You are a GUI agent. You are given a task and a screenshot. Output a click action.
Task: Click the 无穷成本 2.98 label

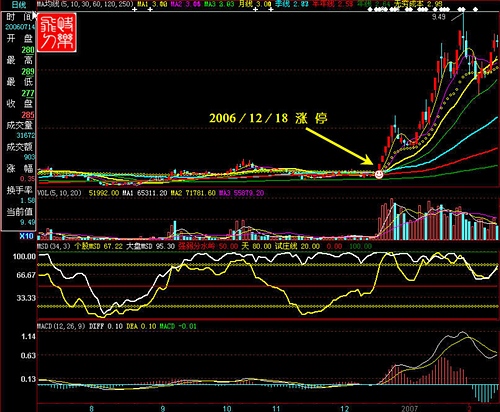coord(418,4)
